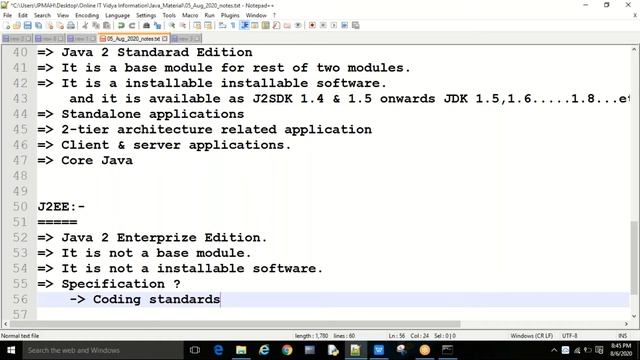Viewport: 640px width, 360px height.
Task: Click the UTF-8 encoding status entry
Action: click(x=570, y=336)
